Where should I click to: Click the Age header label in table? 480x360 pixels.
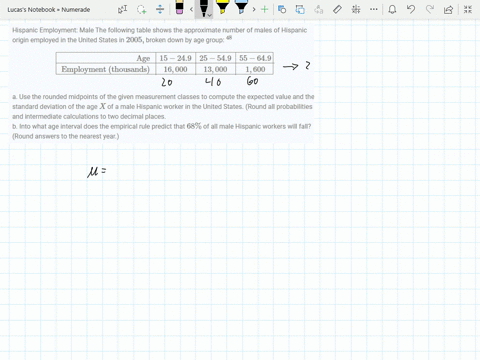[143, 58]
